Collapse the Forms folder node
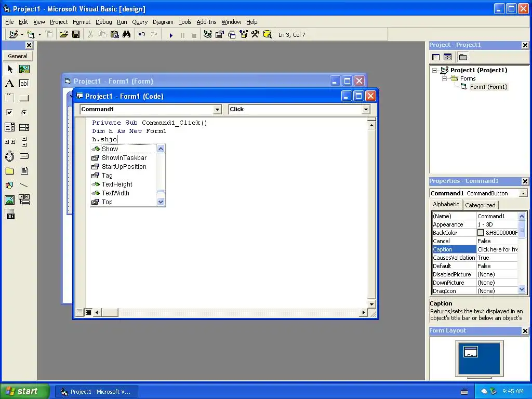Viewport: 532px width, 399px height. pos(445,79)
